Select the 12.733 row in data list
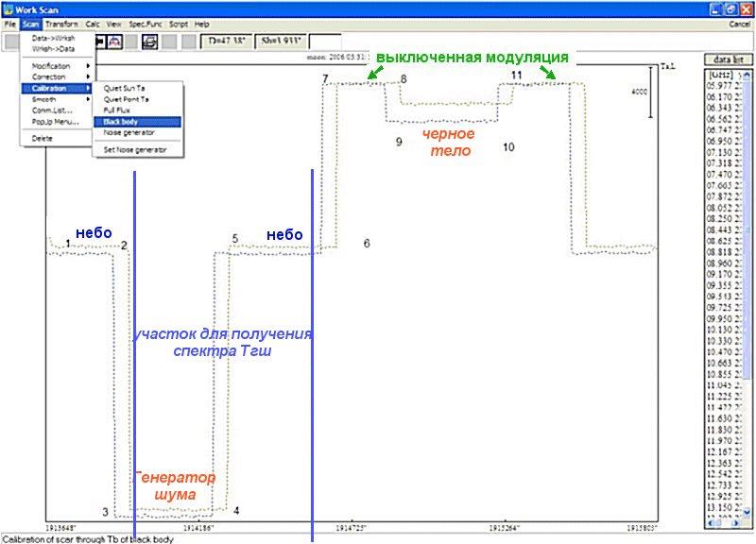Viewport: 756px width, 544px height. click(x=724, y=485)
